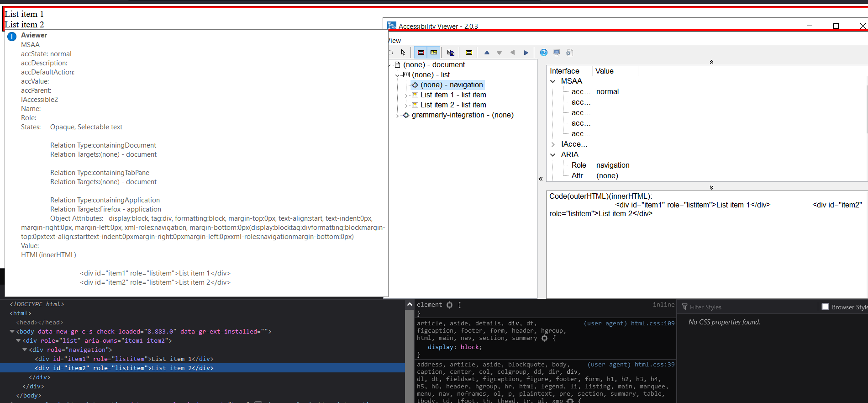The height and width of the screenshot is (403, 868).
Task: Click the monitor icon in the Accessibility Viewer toolbar
Action: tap(557, 53)
